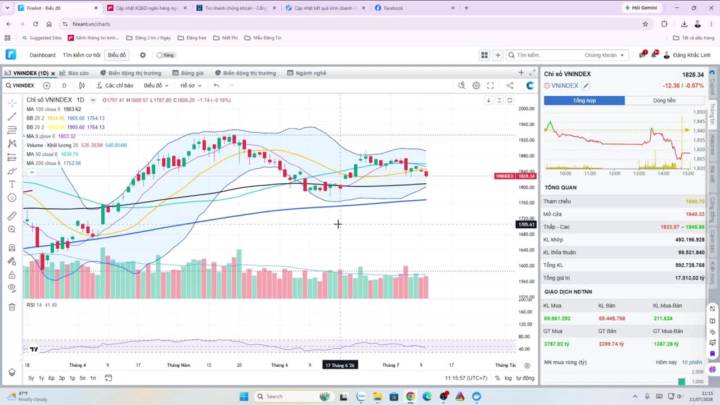720x405 pixels.
Task: Lock all drawing tools
Action: coord(12,275)
